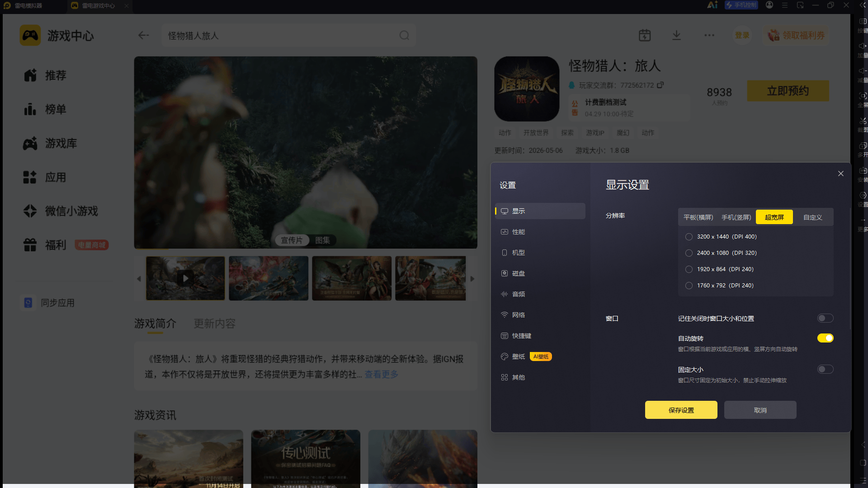Click 立即预约 button

(x=788, y=91)
